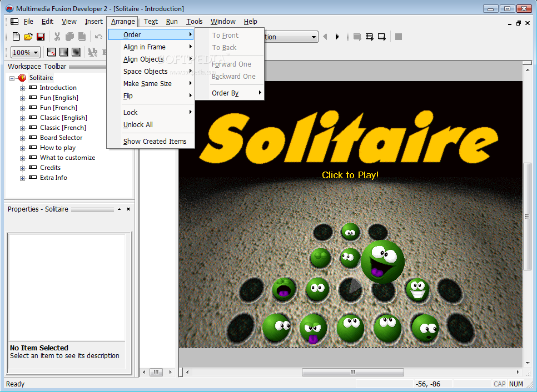Click the Save floppy disk icon
The height and width of the screenshot is (392, 537).
tap(41, 36)
